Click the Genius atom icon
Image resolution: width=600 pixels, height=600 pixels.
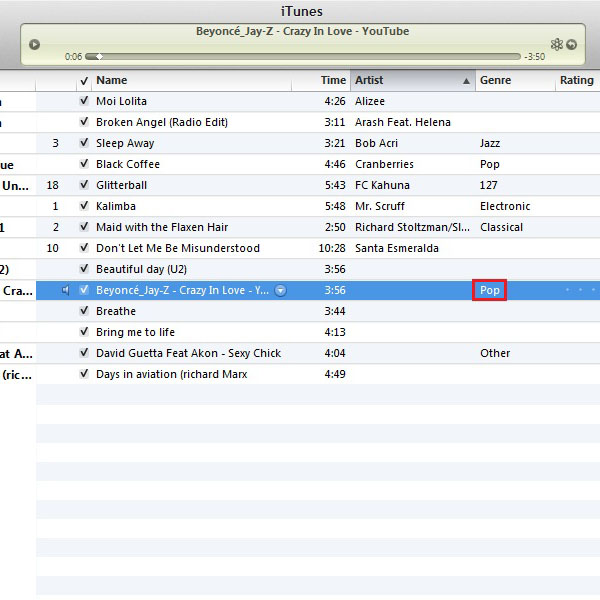tap(557, 44)
